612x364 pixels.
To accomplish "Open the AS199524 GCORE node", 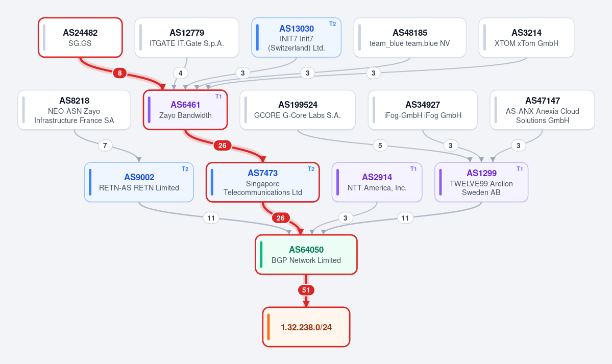I will pyautogui.click(x=298, y=110).
